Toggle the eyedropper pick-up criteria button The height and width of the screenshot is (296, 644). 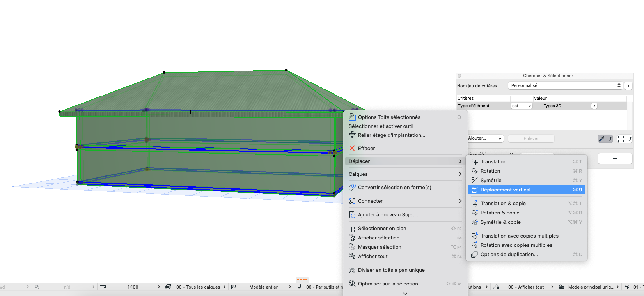coord(605,138)
